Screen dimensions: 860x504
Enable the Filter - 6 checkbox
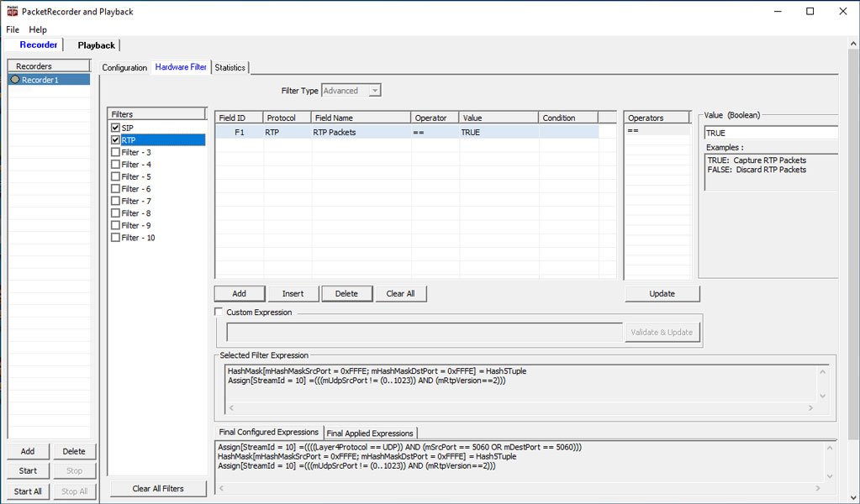pos(115,189)
